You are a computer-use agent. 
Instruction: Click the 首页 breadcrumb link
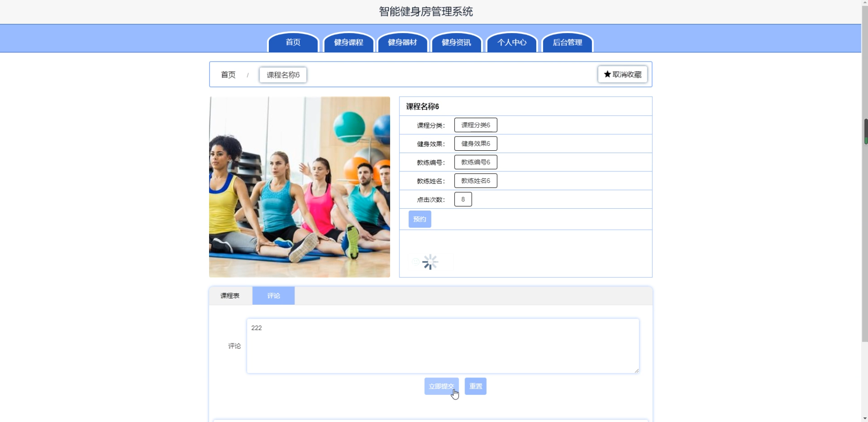tap(228, 74)
